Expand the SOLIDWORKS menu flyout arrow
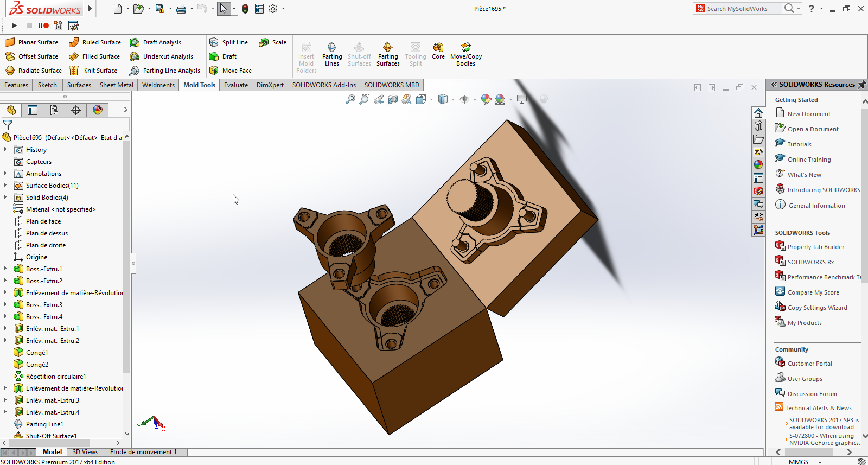Image resolution: width=868 pixels, height=465 pixels. 90,9
